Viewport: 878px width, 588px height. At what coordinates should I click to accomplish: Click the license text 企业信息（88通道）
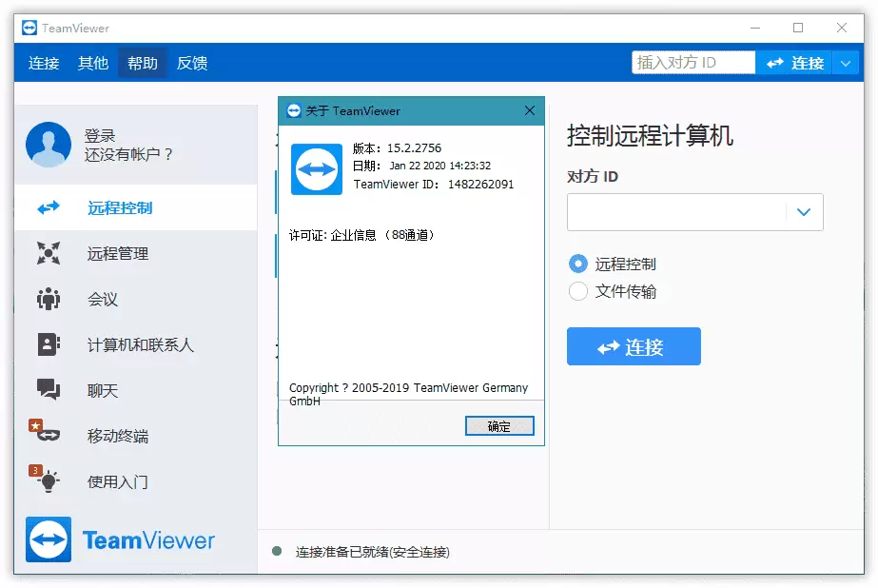point(382,235)
